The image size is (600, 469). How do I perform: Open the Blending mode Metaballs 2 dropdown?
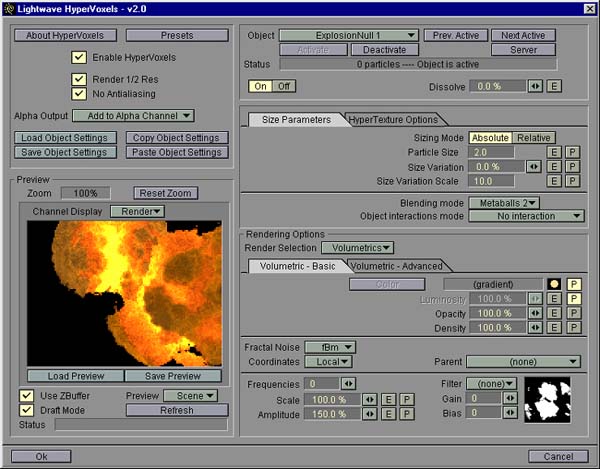point(504,203)
